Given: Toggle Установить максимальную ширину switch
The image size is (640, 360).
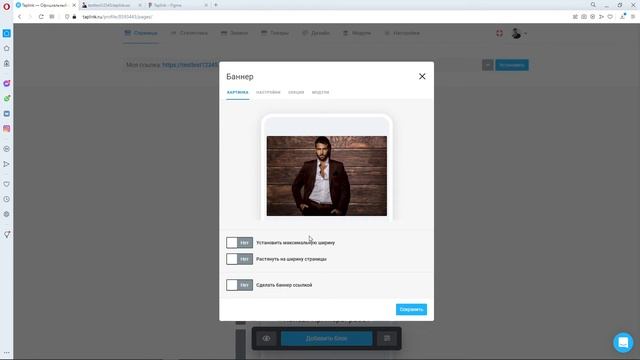Looking at the screenshot, I should click(240, 242).
